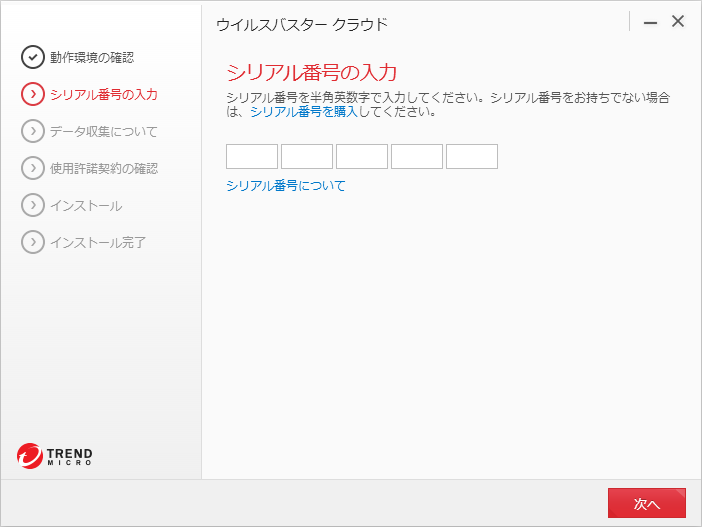Focus the third serial number field
The height and width of the screenshot is (527, 702).
[362, 156]
